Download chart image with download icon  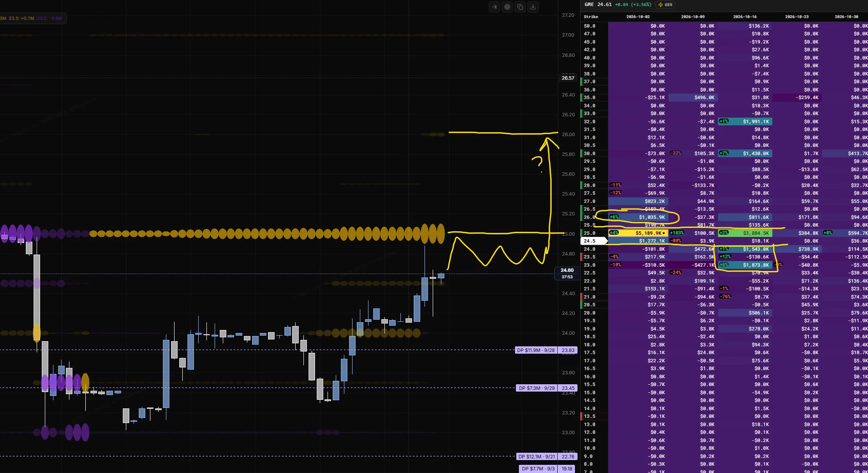pos(533,7)
